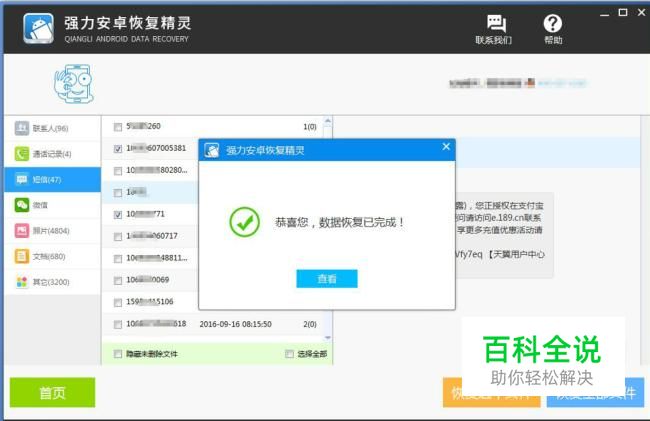Open the 帮助 question mark icon
Screen dimensions: 650x421
point(553,24)
